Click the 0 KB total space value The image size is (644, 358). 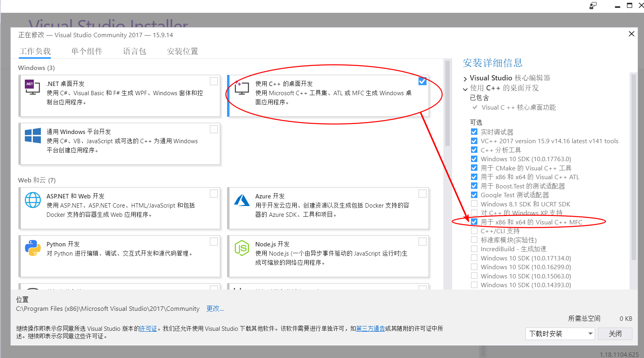tap(626, 318)
